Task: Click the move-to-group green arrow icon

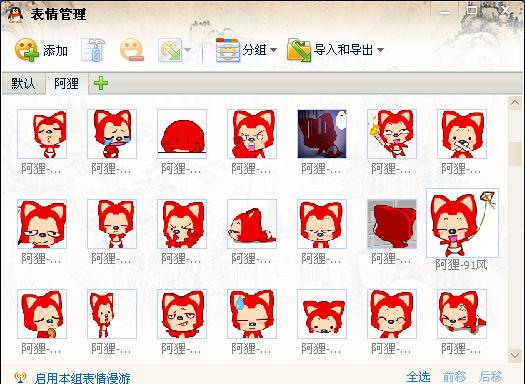Action: tap(170, 50)
